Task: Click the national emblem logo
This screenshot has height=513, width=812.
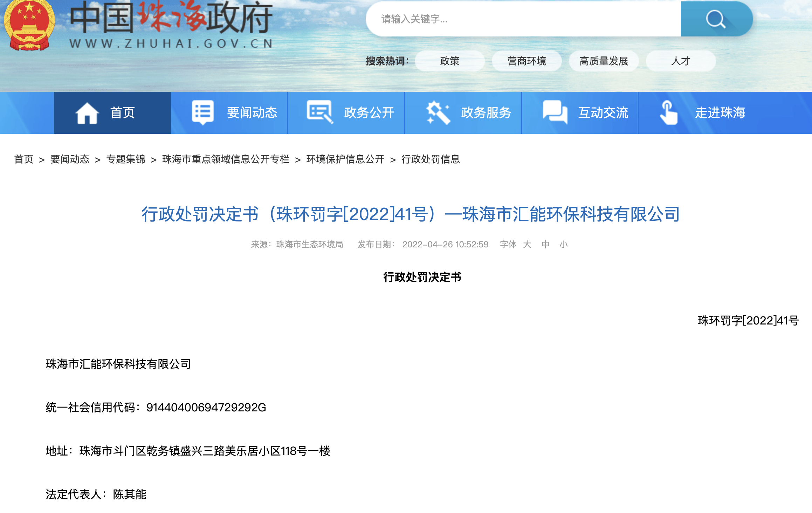Action: click(x=29, y=25)
